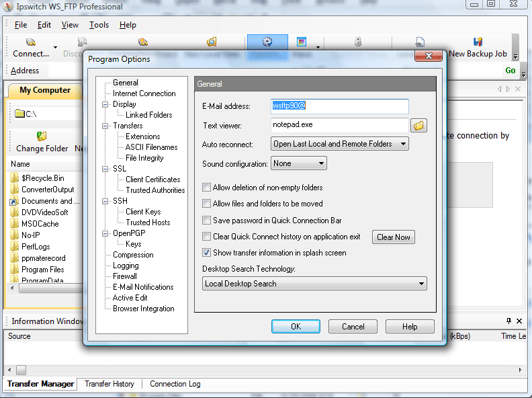Open the Views dropdown arrow in toolbar
The height and width of the screenshot is (398, 532).
click(318, 47)
